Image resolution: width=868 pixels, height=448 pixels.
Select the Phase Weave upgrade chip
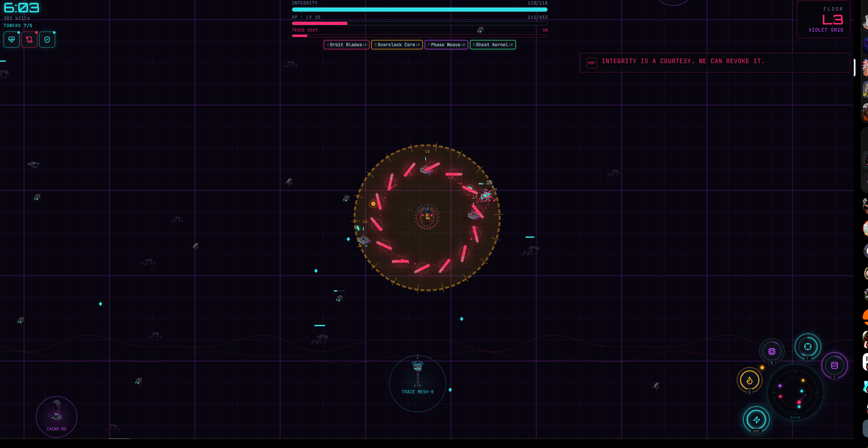[446, 45]
